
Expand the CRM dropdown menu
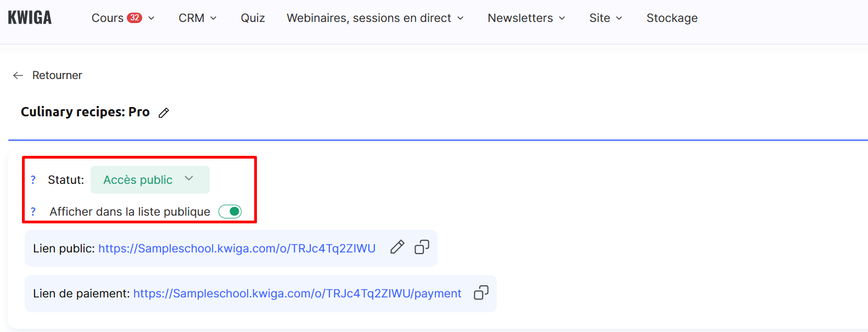click(197, 18)
